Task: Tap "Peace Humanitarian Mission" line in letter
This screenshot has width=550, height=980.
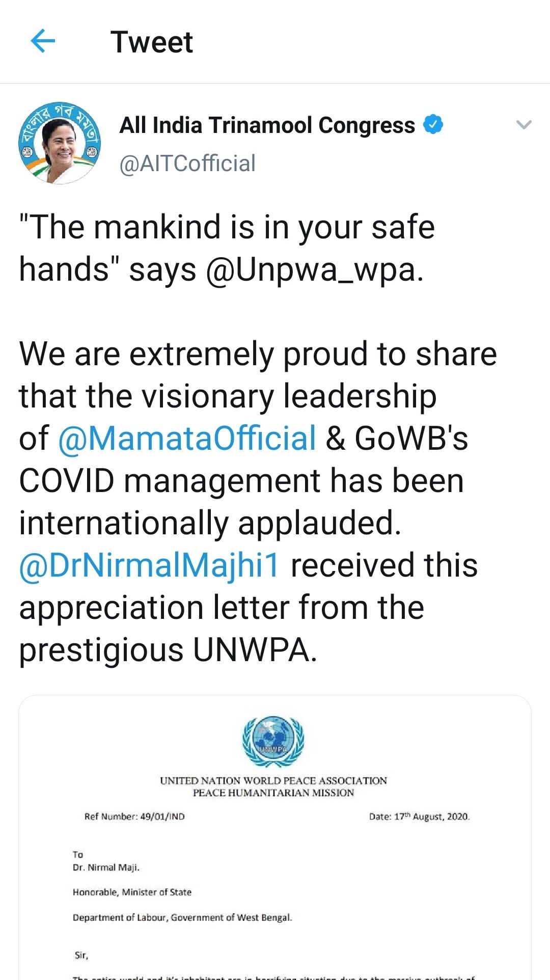Action: (x=273, y=793)
